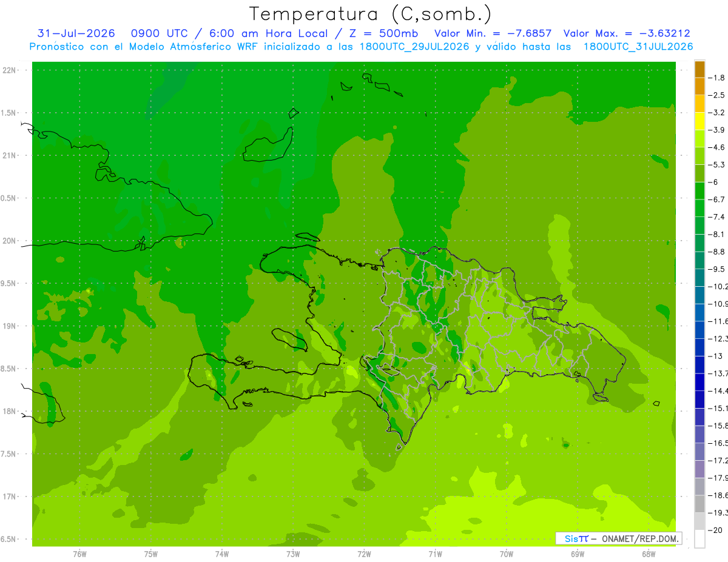Click the '68W' longitude axis label
Viewport: 728px width, 562px height.
tap(649, 554)
